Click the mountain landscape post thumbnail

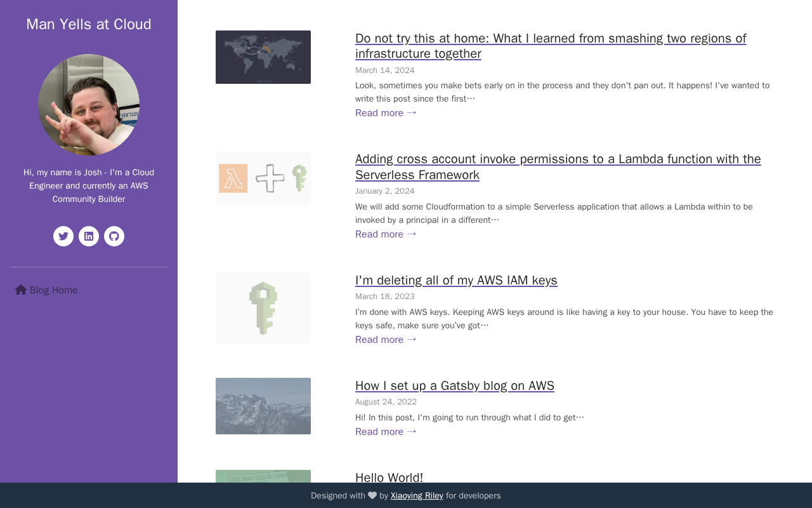click(x=263, y=406)
